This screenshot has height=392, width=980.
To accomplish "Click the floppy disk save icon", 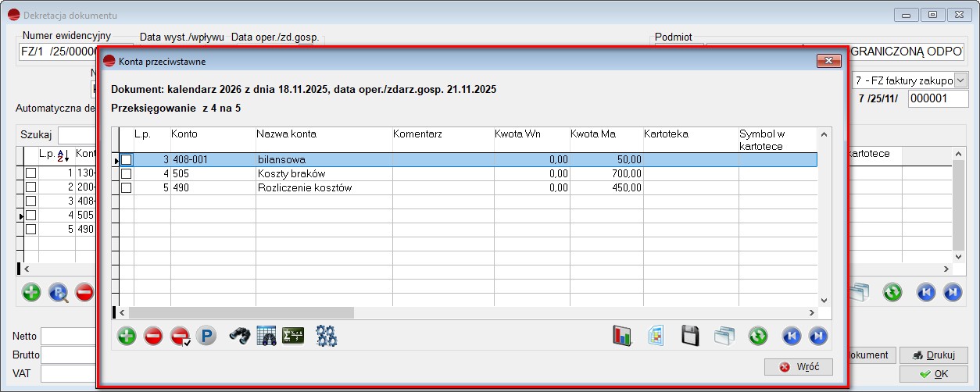I will click(690, 337).
